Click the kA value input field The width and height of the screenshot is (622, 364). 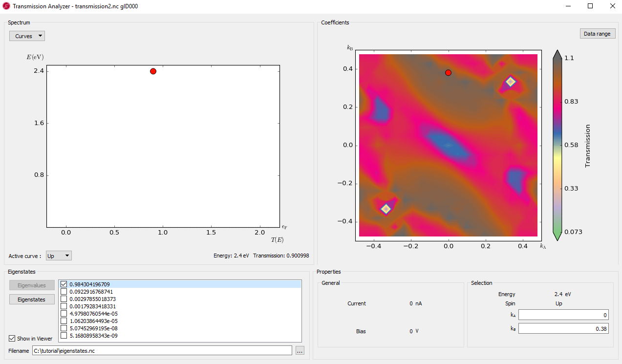563,315
